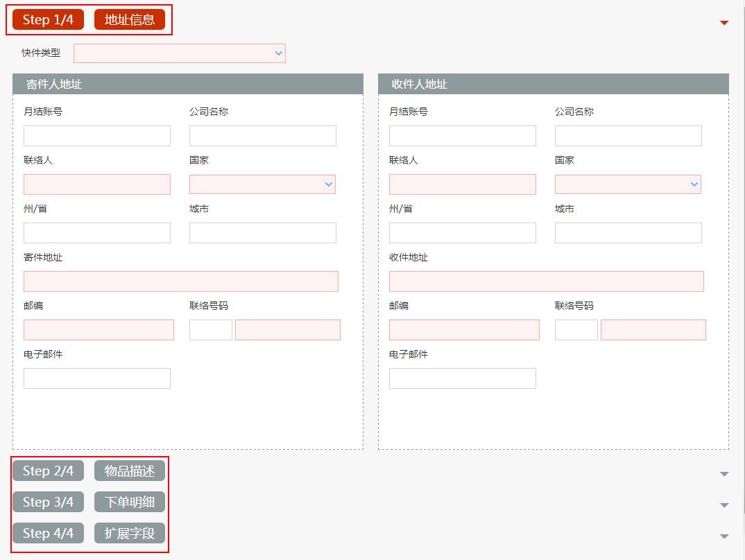Focus sender 邮编 input field
This screenshot has height=560, width=745.
99,330
